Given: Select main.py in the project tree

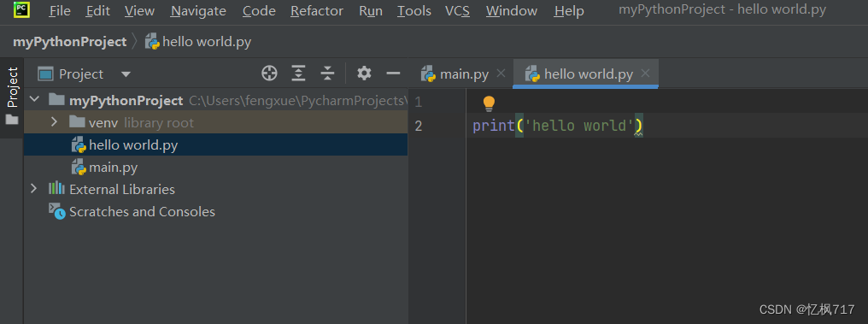Looking at the screenshot, I should 215,168.
